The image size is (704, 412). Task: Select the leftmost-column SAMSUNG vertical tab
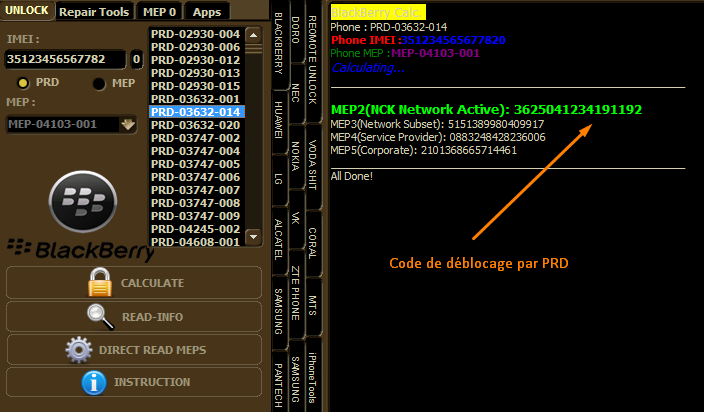[278, 311]
